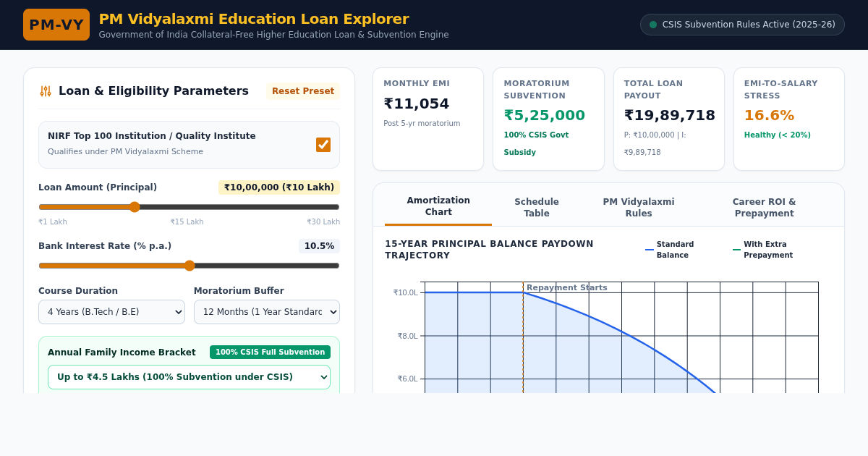Viewport: 868px width, 456px height.
Task: Click the green CSIS status dot
Action: 653,25
